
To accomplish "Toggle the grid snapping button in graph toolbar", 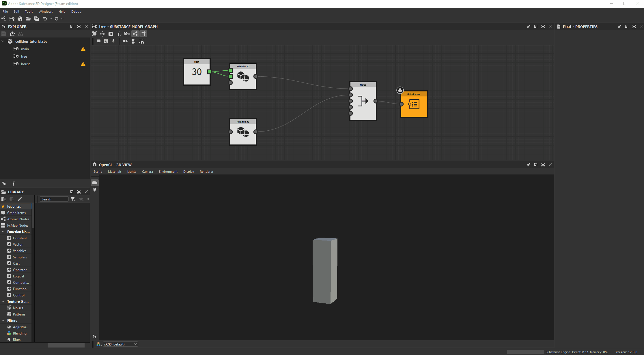I will click(143, 34).
